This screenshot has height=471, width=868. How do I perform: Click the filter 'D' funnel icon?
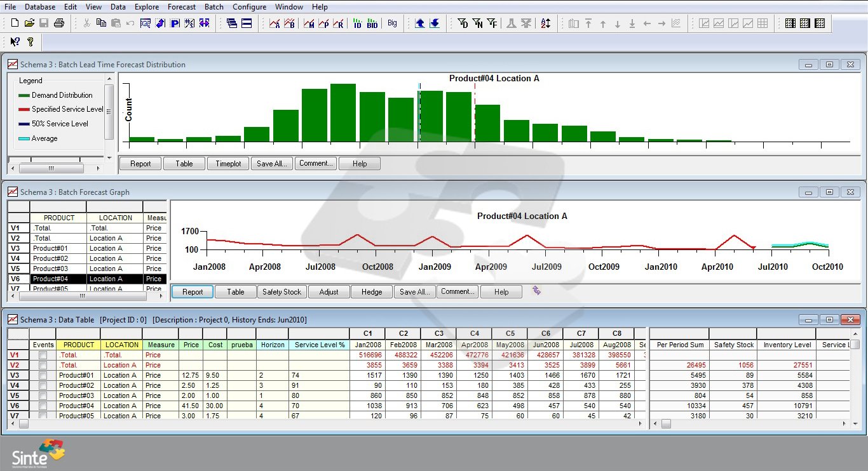coord(463,23)
